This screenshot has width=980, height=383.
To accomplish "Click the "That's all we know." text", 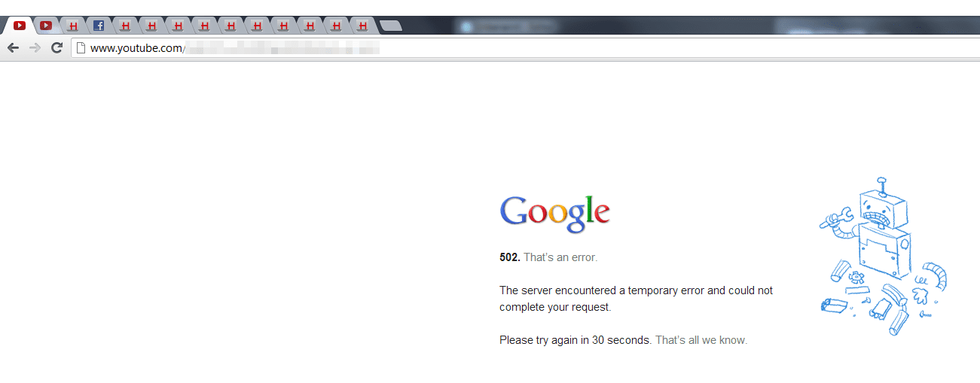I will pyautogui.click(x=701, y=340).
